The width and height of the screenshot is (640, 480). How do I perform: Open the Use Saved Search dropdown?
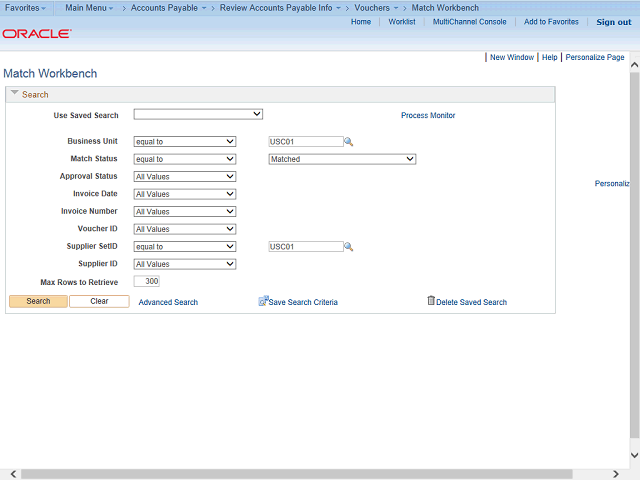click(x=198, y=114)
